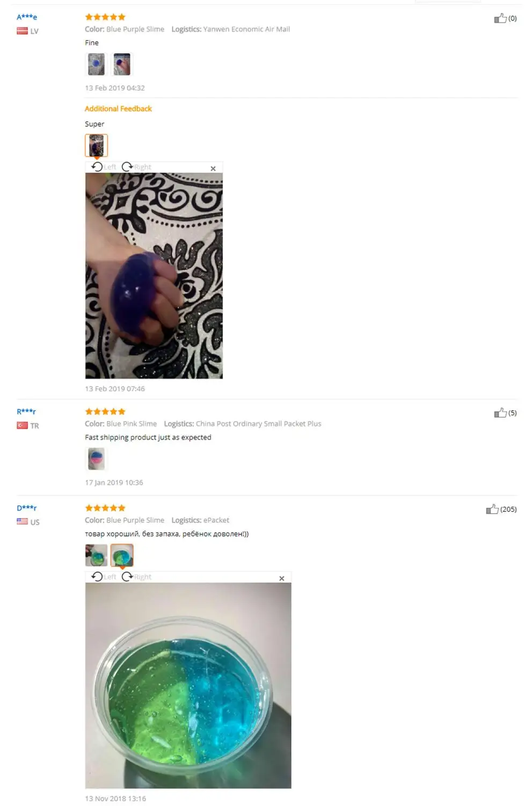Open first thumbnail in D***r's review
This screenshot has width=532, height=806.
pyautogui.click(x=96, y=555)
